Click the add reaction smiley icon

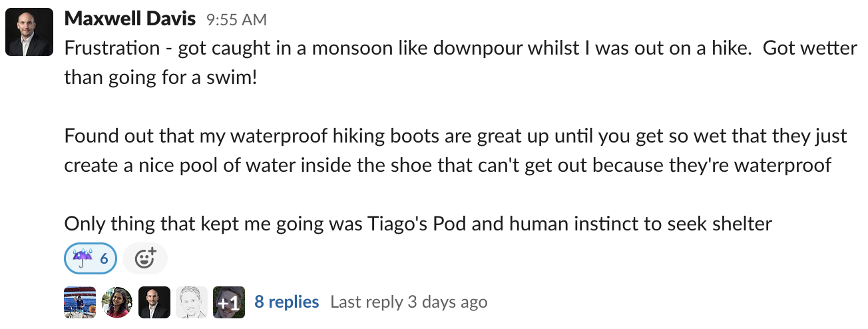(145, 258)
